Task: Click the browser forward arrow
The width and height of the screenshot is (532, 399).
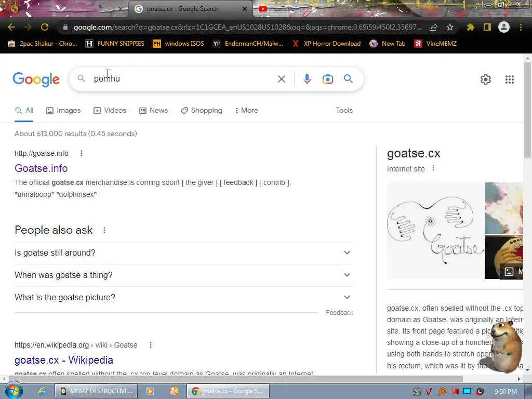Action: [x=28, y=27]
